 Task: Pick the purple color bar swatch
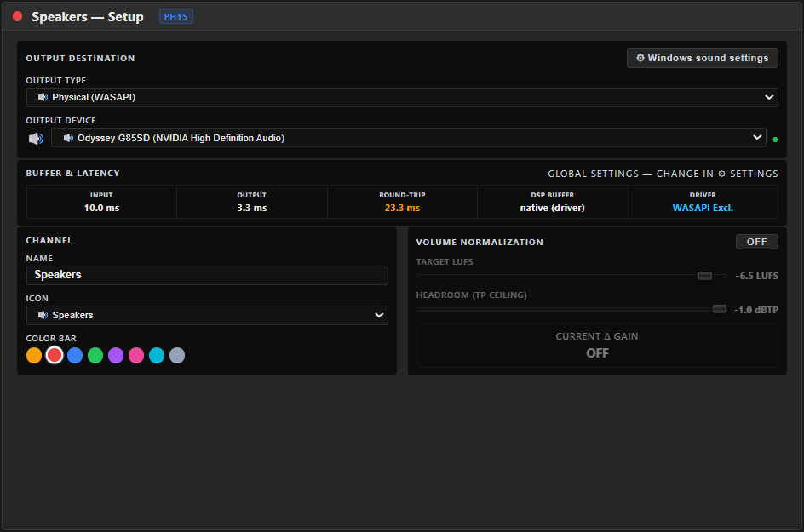[x=116, y=355]
